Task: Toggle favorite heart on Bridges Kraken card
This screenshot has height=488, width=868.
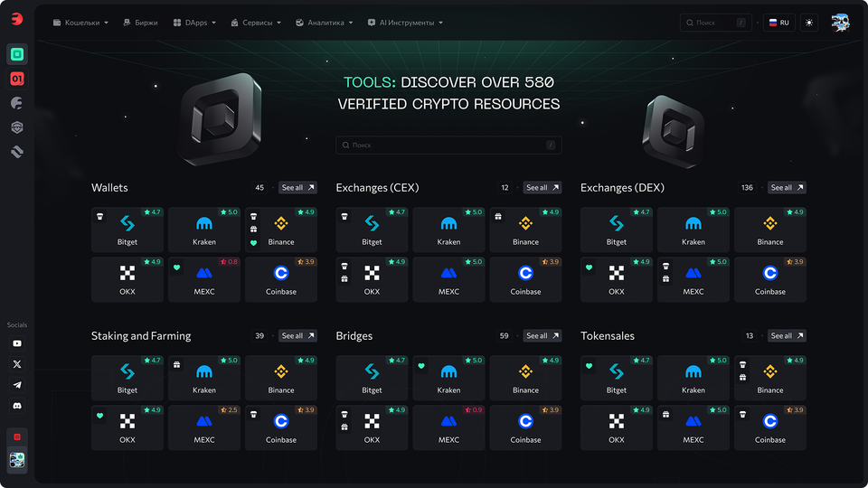Action: pos(421,366)
